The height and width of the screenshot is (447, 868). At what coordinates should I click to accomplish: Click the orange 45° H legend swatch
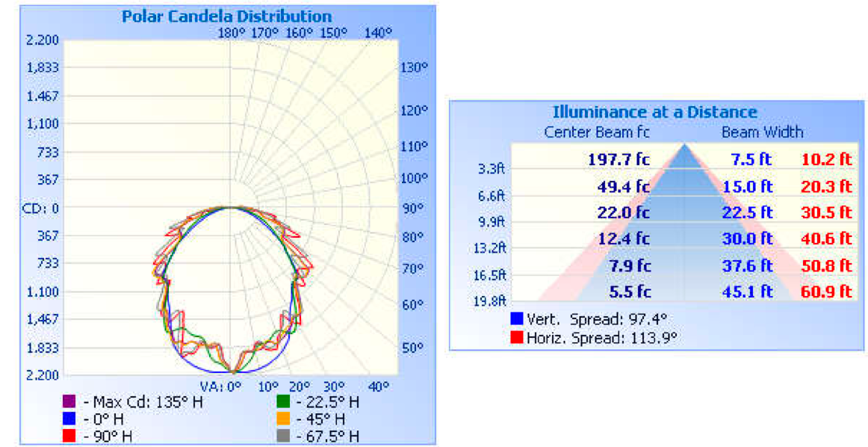284,419
